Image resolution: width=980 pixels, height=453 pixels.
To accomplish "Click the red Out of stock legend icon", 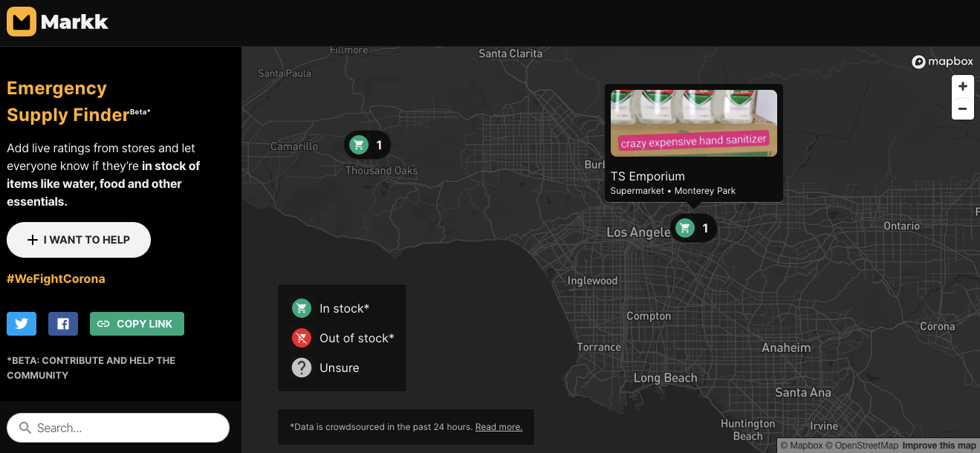I will 301,338.
